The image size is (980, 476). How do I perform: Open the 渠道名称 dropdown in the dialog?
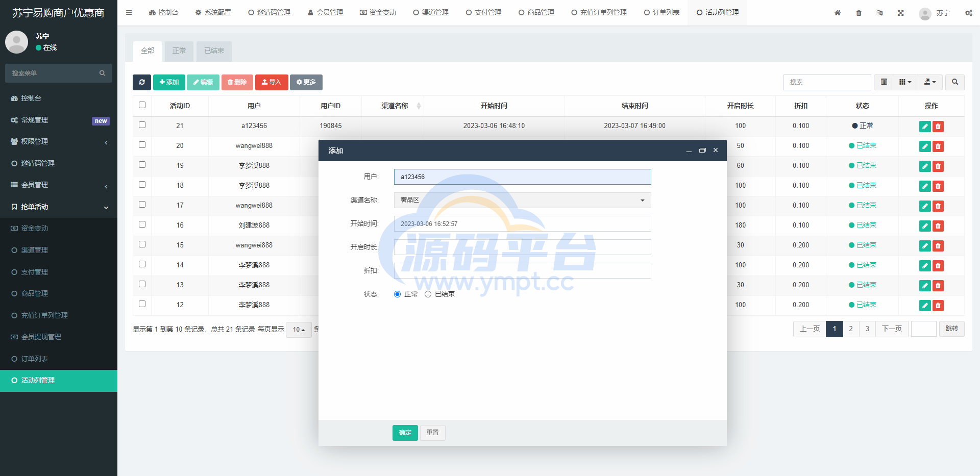click(522, 201)
